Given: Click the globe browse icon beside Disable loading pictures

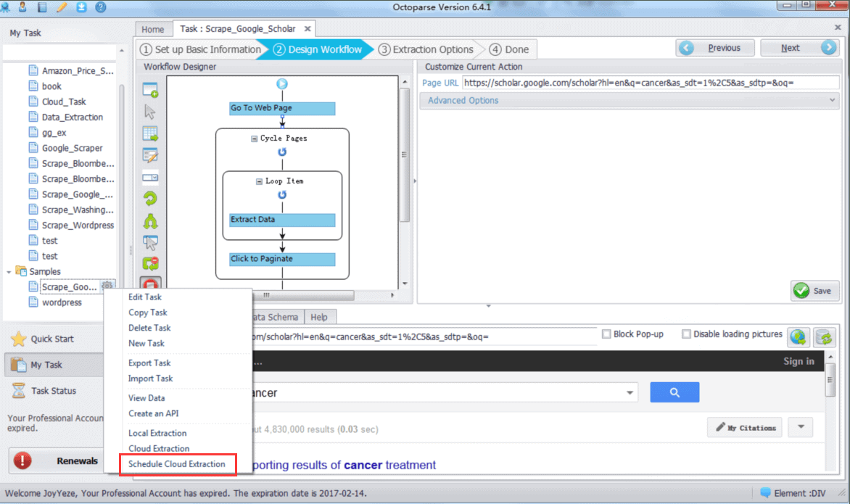Looking at the screenshot, I should point(798,337).
